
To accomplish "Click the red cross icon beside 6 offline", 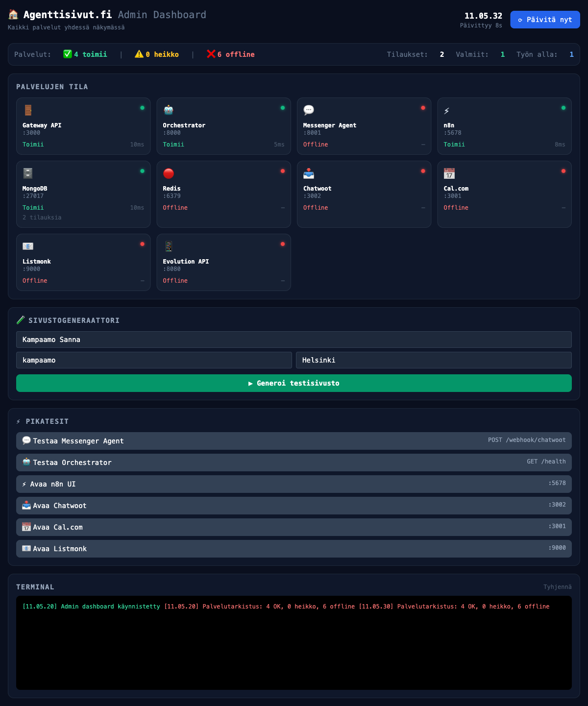I will (x=211, y=54).
